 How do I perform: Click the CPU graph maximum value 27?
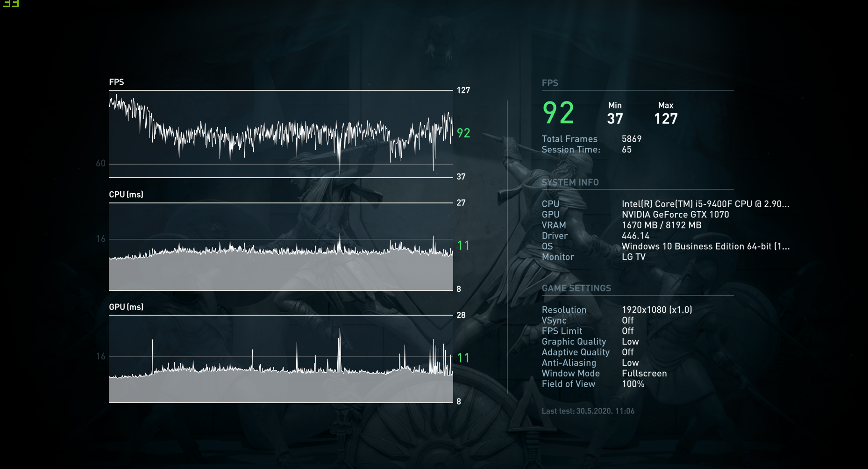coord(461,202)
